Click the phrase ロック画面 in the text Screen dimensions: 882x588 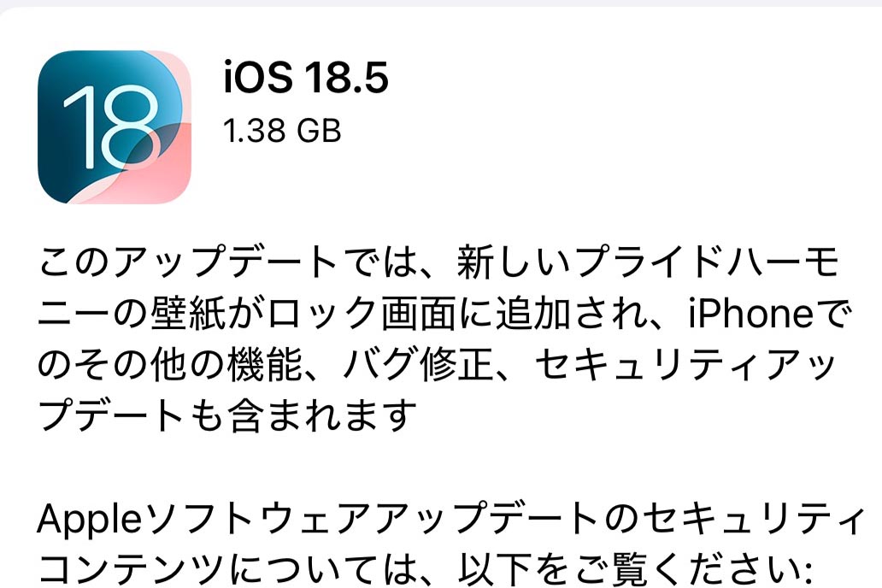coord(362,314)
